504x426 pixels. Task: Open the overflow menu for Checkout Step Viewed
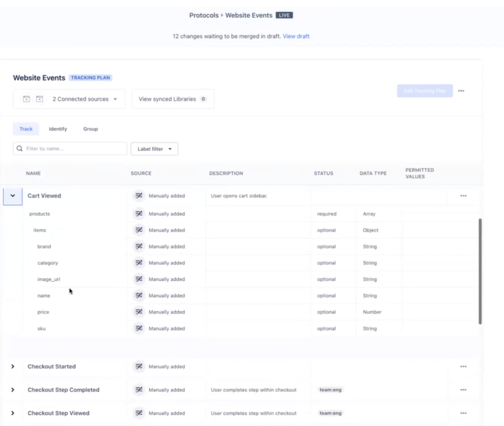pos(463,413)
